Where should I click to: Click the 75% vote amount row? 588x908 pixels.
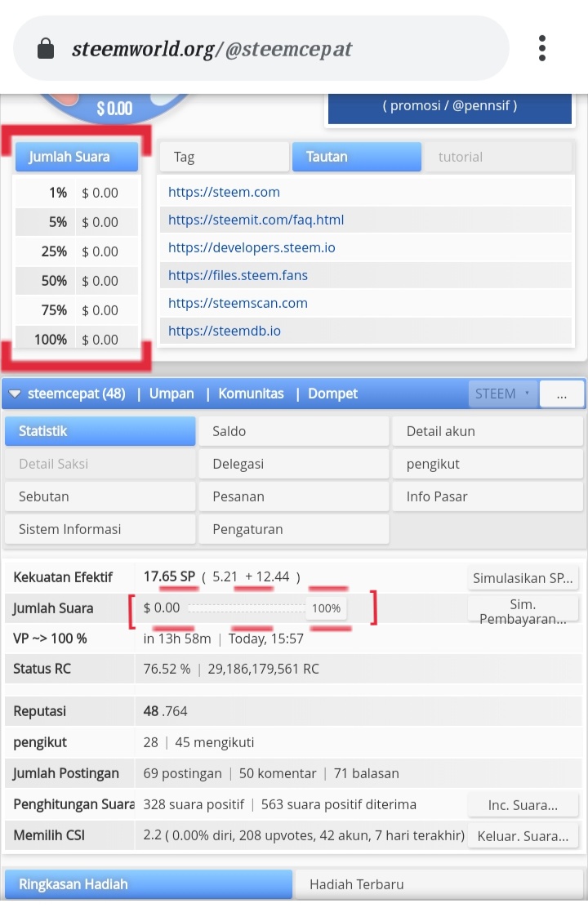click(77, 310)
